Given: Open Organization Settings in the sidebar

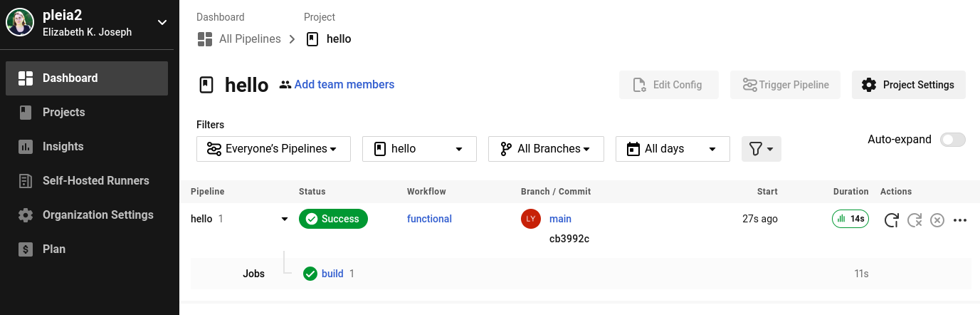Looking at the screenshot, I should click(98, 215).
